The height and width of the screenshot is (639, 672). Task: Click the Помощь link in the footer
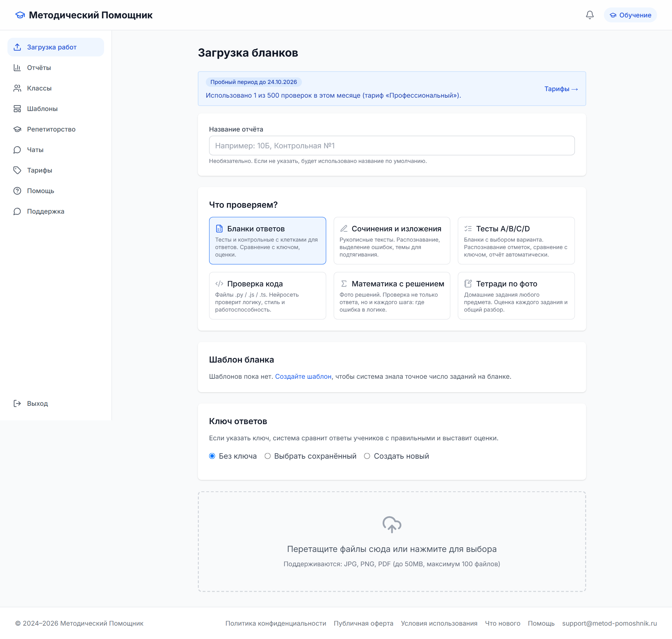tap(541, 623)
